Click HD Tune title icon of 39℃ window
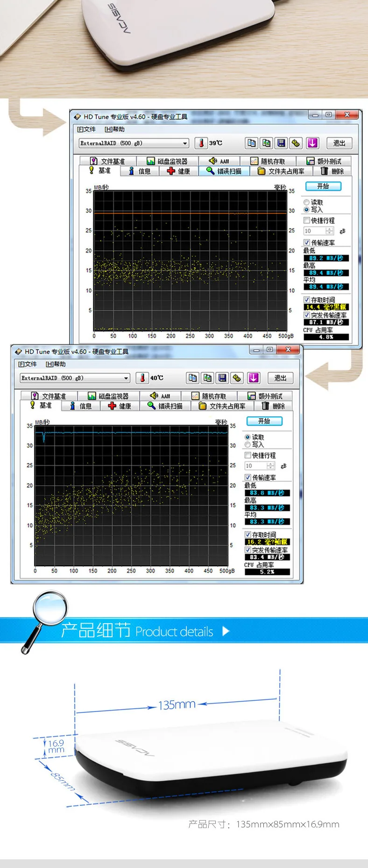 (78, 117)
